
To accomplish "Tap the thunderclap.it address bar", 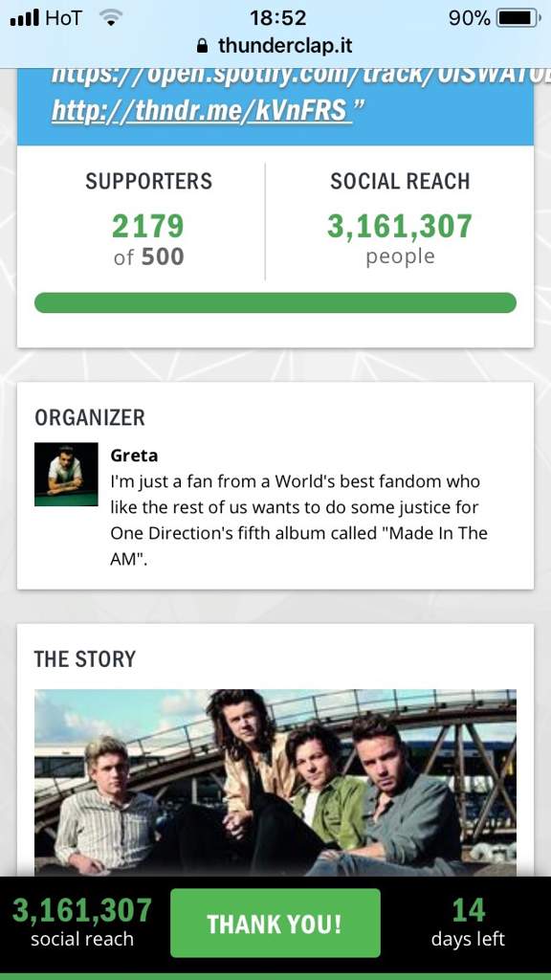I will tap(275, 46).
